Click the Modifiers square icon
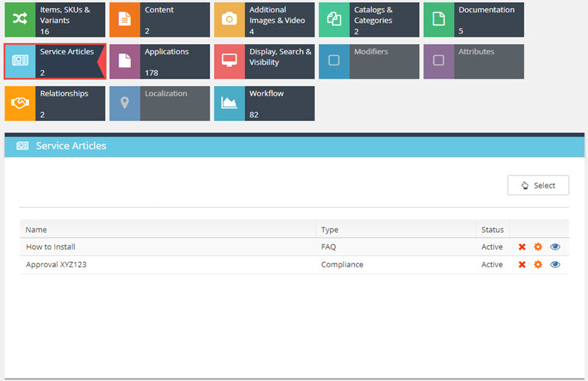 tap(334, 61)
